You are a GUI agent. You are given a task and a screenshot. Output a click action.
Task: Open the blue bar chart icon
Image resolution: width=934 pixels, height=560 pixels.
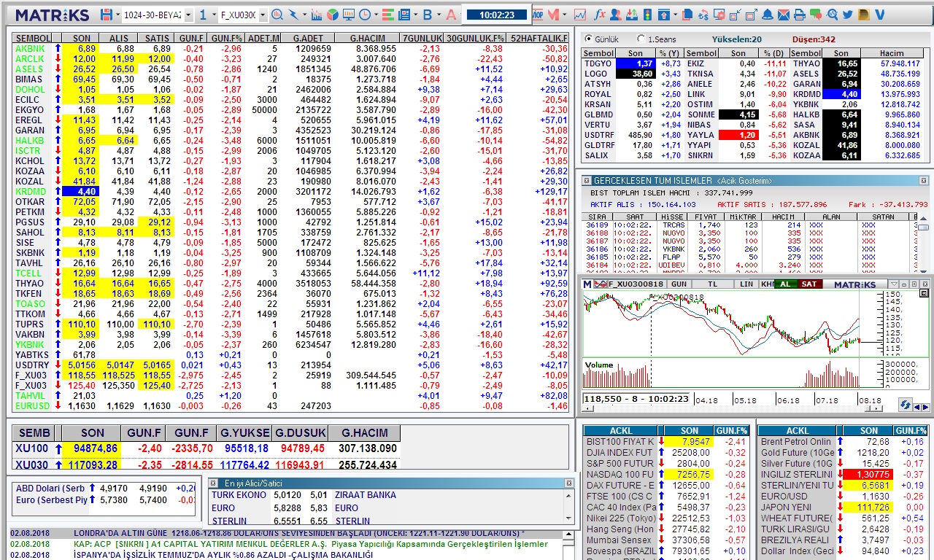click(317, 15)
